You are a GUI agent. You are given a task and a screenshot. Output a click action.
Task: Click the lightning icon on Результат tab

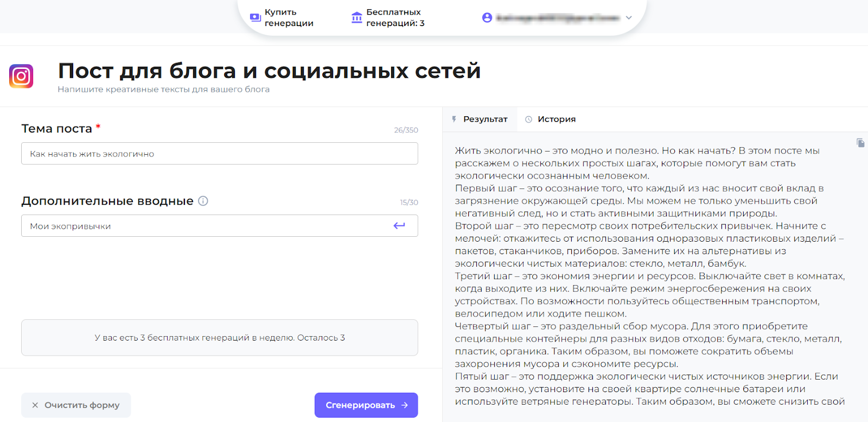(454, 119)
